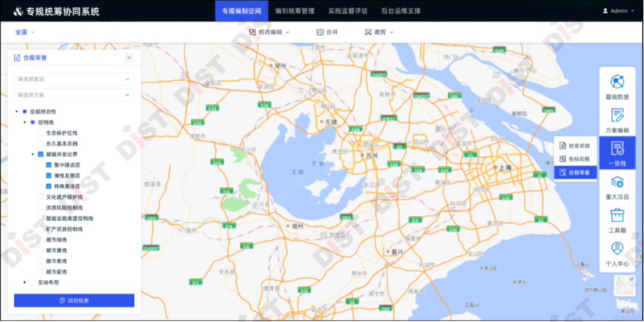Select the 一致性 sidebar item

click(617, 153)
